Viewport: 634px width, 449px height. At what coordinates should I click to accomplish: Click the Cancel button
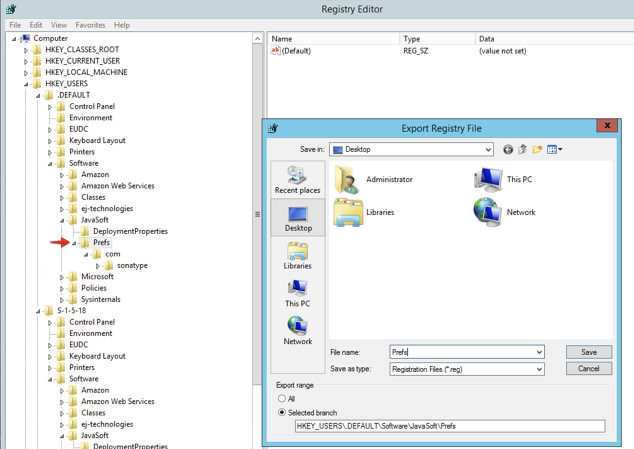click(588, 368)
